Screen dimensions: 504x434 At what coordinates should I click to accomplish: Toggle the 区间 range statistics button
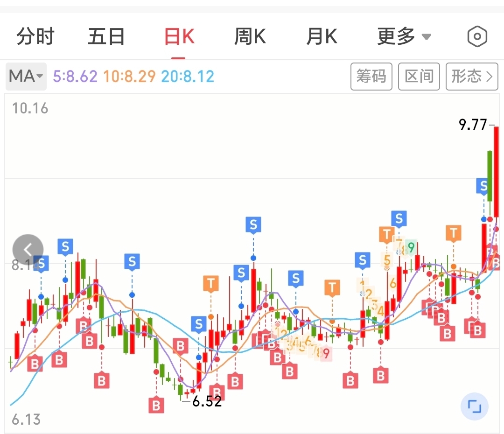pyautogui.click(x=419, y=77)
